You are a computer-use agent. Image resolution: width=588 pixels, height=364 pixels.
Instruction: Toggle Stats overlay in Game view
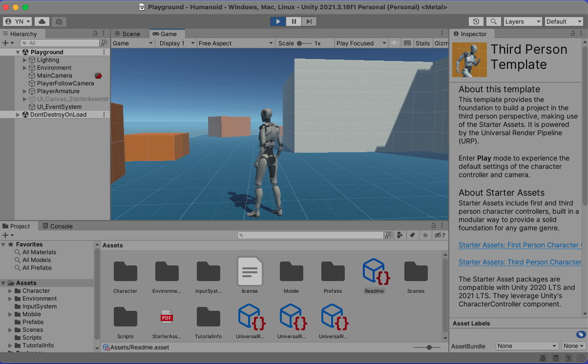click(422, 43)
